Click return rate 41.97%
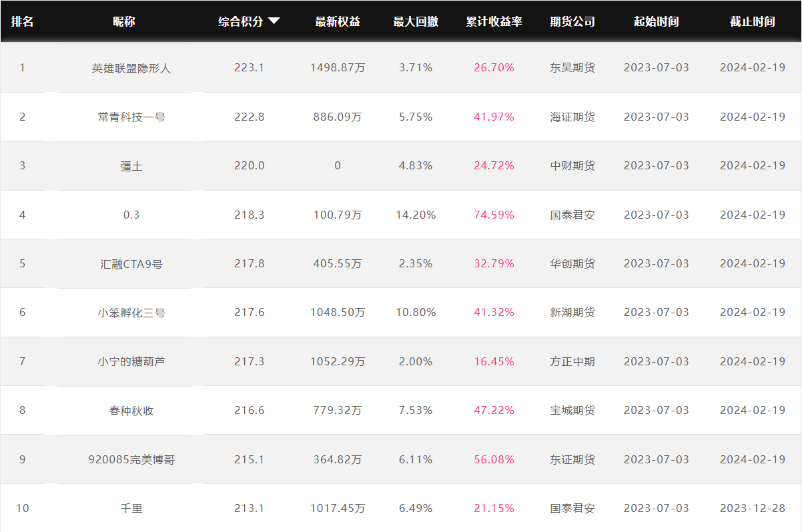The height and width of the screenshot is (532, 802). (x=494, y=117)
